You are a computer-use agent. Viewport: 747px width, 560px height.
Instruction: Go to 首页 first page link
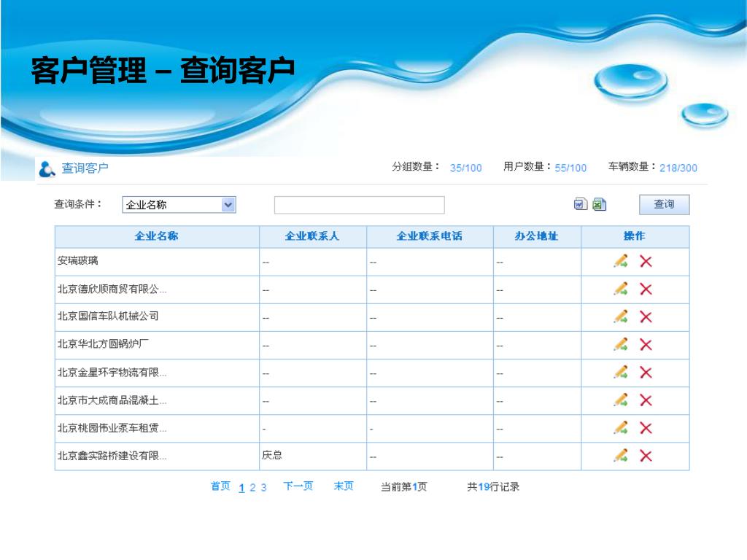tap(220, 486)
